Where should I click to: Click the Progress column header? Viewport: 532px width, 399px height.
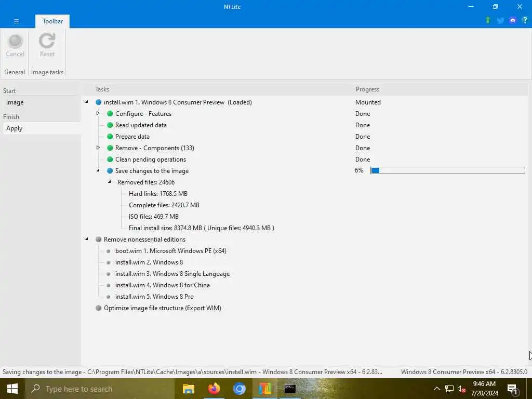click(367, 89)
